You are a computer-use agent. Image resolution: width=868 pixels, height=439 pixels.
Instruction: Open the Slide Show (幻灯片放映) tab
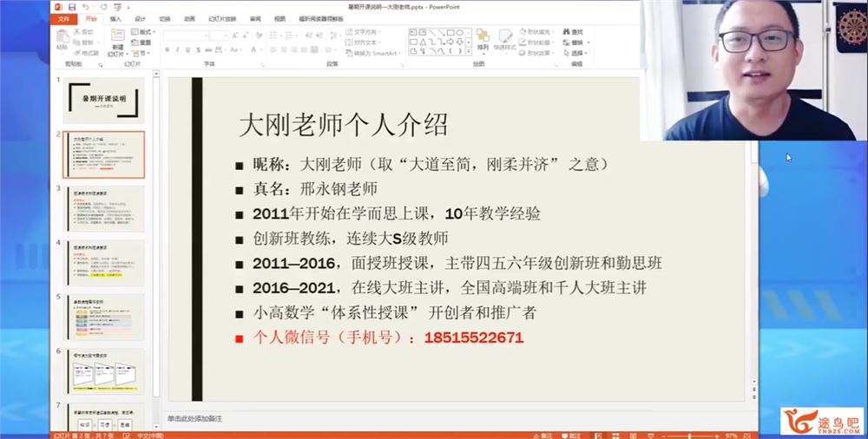(223, 18)
